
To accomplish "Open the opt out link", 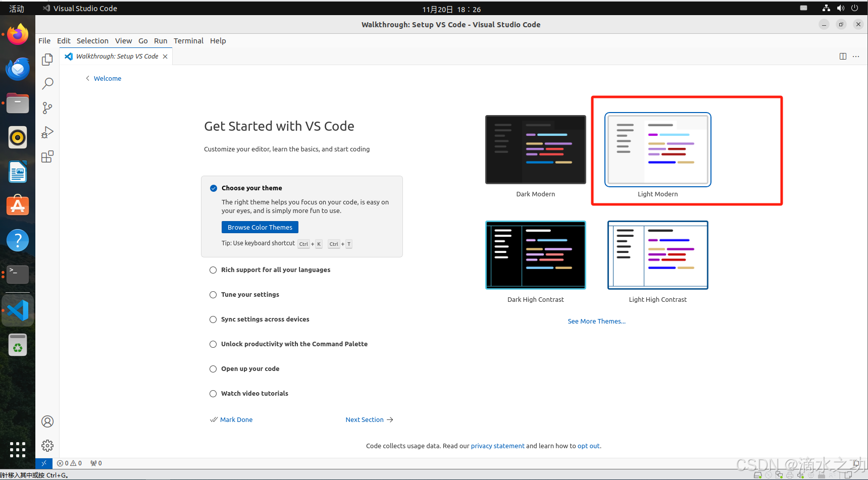I will click(x=589, y=446).
